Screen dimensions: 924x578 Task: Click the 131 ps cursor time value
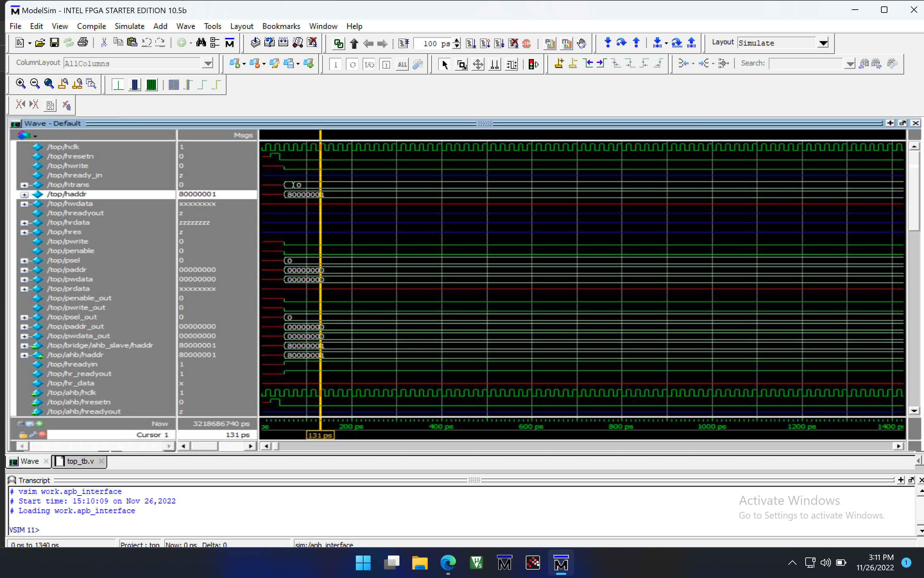[237, 435]
